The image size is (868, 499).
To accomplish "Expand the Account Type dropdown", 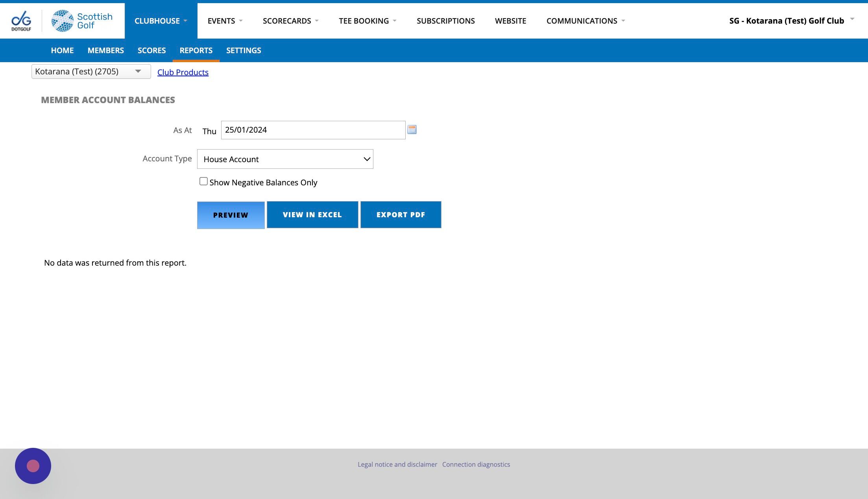I will click(285, 159).
